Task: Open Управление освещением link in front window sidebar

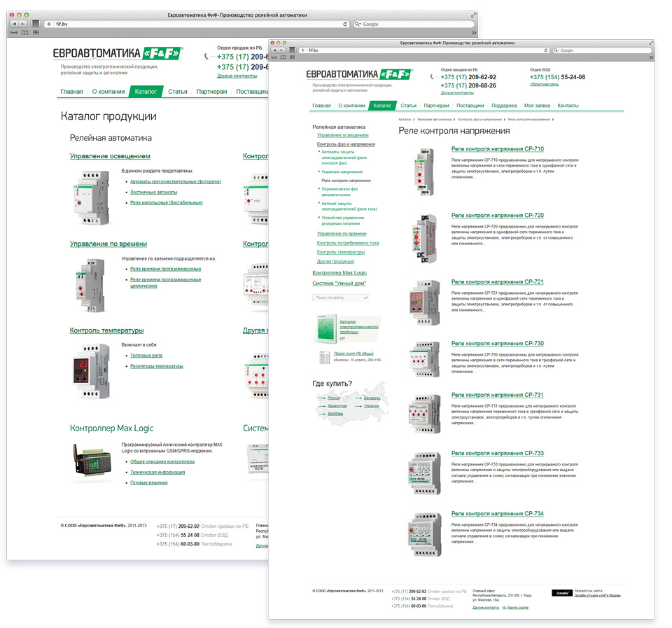Action: tap(343, 135)
